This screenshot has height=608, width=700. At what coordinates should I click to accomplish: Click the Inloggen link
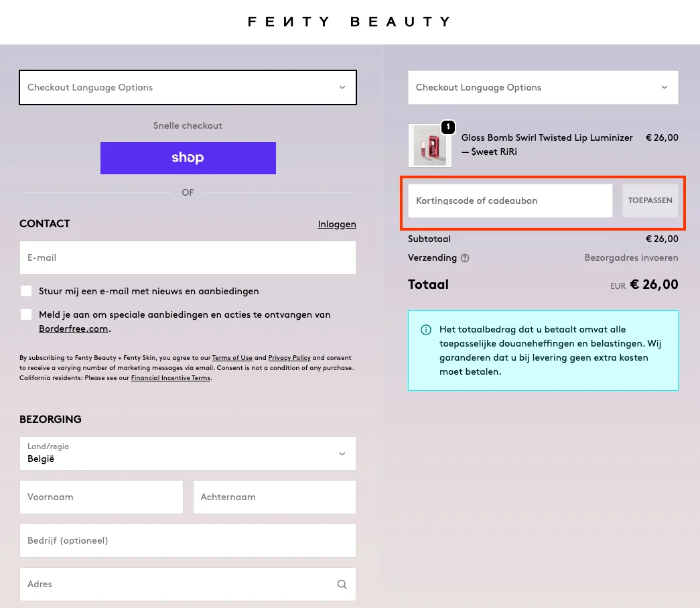click(337, 224)
